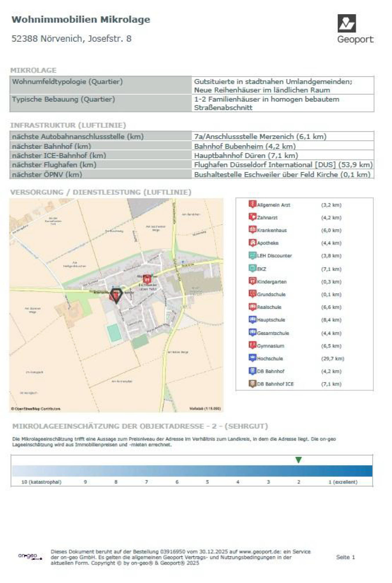
Task: Click the DB Bahnhof ICE legend icon
Action: (x=252, y=383)
